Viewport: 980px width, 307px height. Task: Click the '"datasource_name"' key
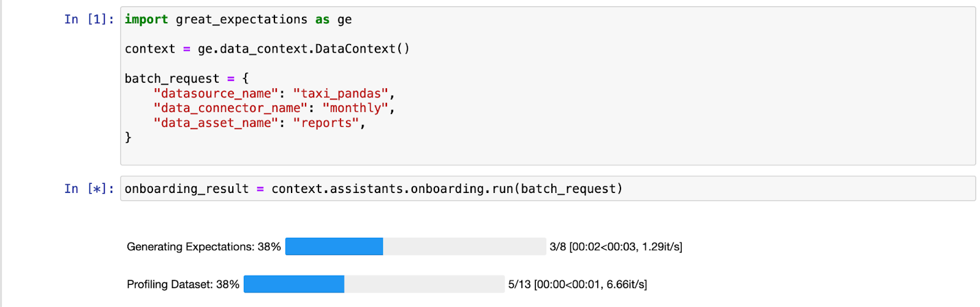pyautogui.click(x=216, y=94)
